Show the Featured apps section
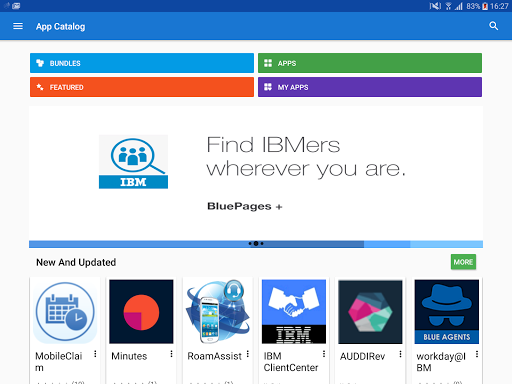Viewport: 512px width, 384px height. pyautogui.click(x=142, y=87)
